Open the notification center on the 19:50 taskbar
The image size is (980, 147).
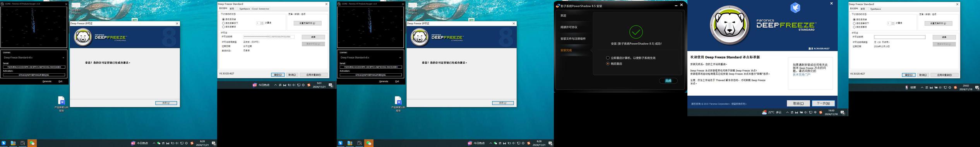[842, 113]
